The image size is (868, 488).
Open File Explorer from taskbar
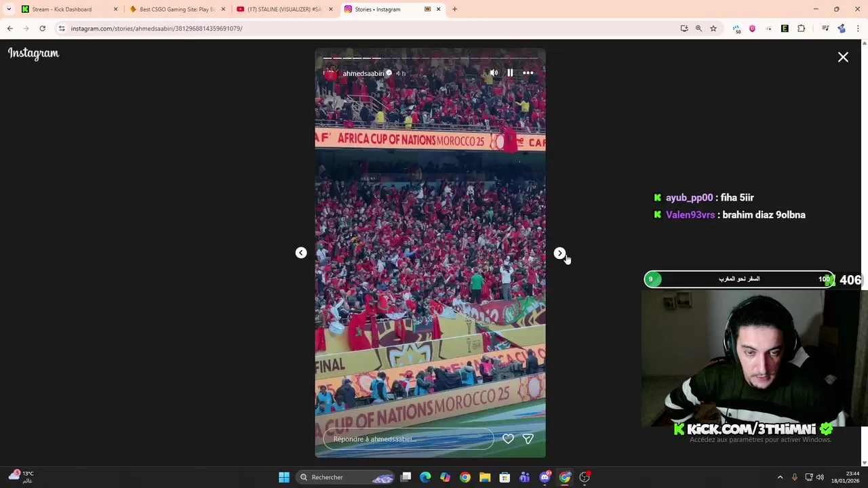pos(485,477)
